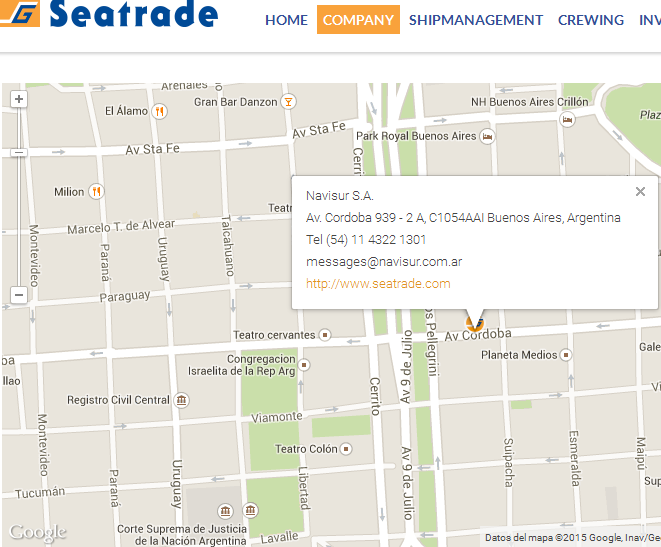The height and width of the screenshot is (547, 661).
Task: Click the Tucumán street label
Action: (40, 492)
